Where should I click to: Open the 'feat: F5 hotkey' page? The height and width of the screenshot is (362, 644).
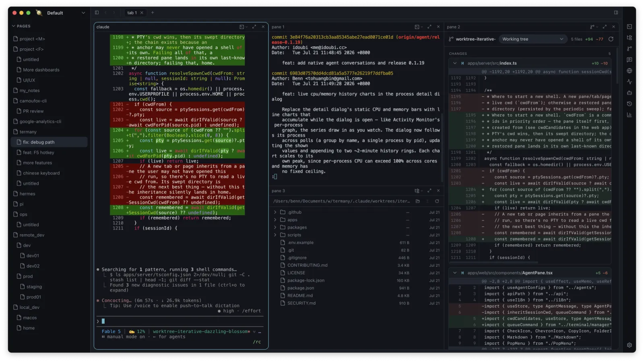point(49,152)
